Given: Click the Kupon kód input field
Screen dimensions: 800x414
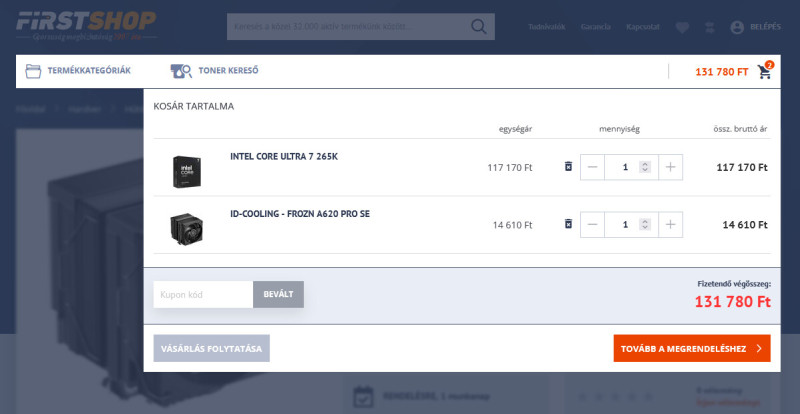Looking at the screenshot, I should (x=203, y=294).
